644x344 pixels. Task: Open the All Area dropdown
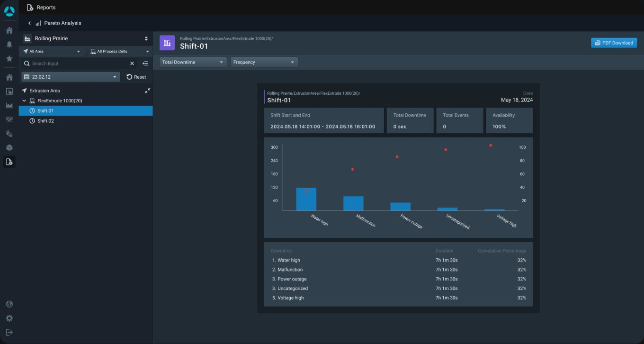click(51, 51)
